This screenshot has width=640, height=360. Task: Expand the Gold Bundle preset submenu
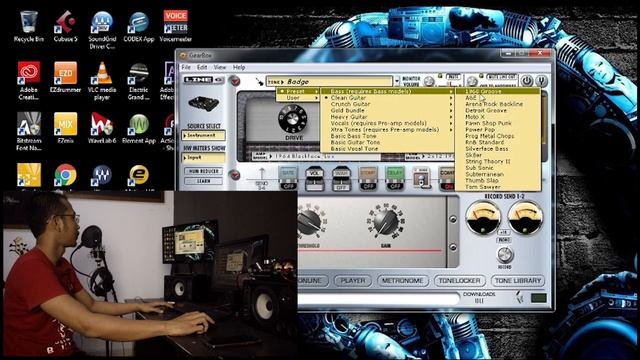click(x=387, y=111)
